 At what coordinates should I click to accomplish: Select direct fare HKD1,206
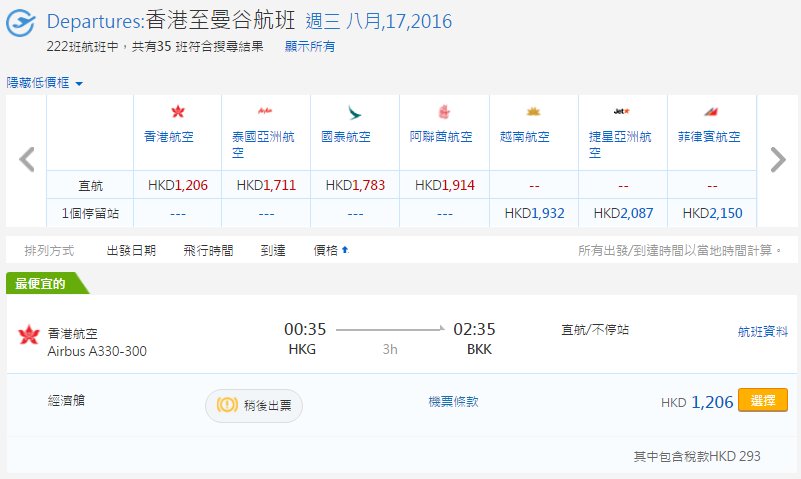click(x=178, y=185)
